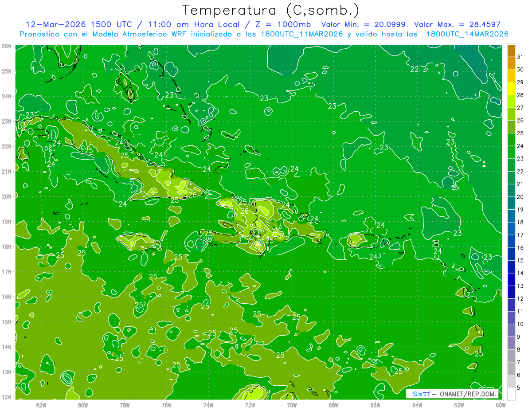Click the blue 'Sisπ' logo text

coord(421,394)
